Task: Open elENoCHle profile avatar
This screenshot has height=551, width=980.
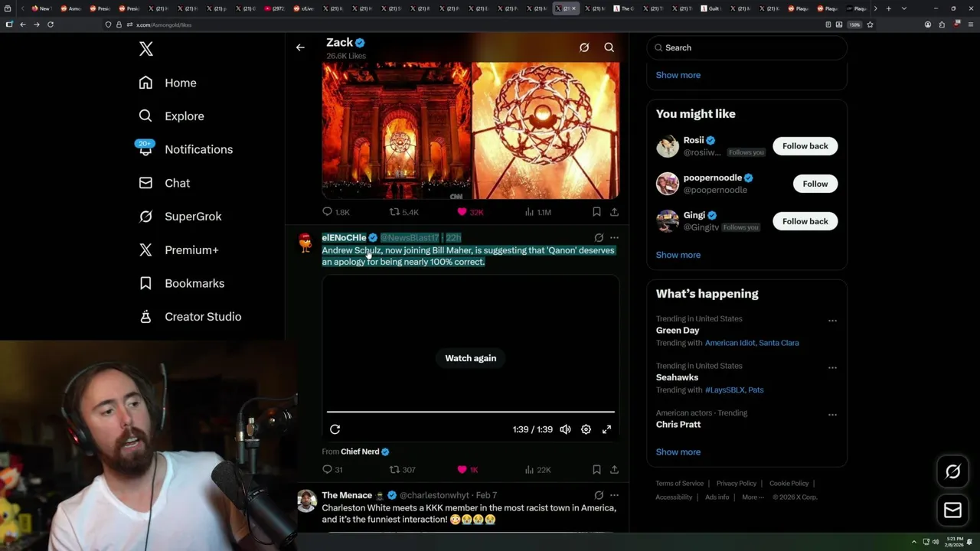Action: click(306, 243)
